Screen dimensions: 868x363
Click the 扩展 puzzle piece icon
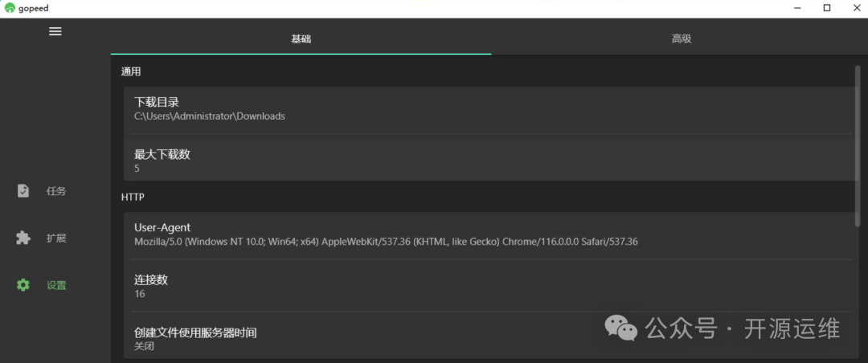[x=23, y=238]
